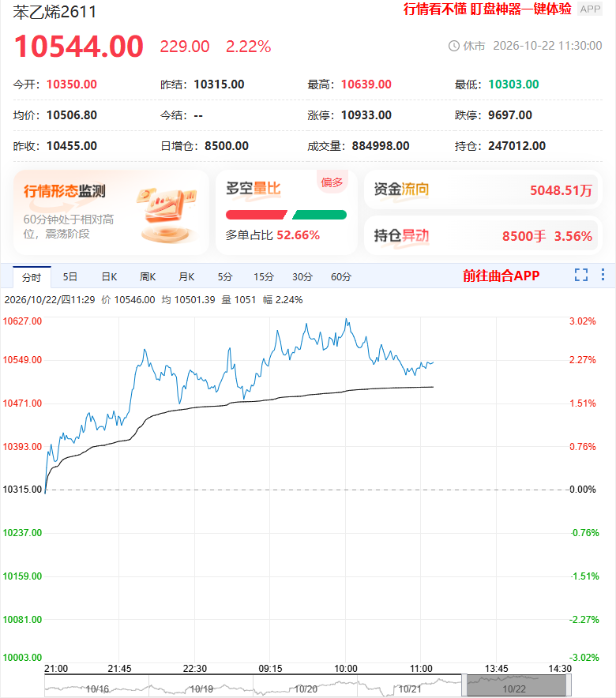The image size is (616, 698).
Task: Open the 行情形态监测 card
Action: tap(111, 212)
